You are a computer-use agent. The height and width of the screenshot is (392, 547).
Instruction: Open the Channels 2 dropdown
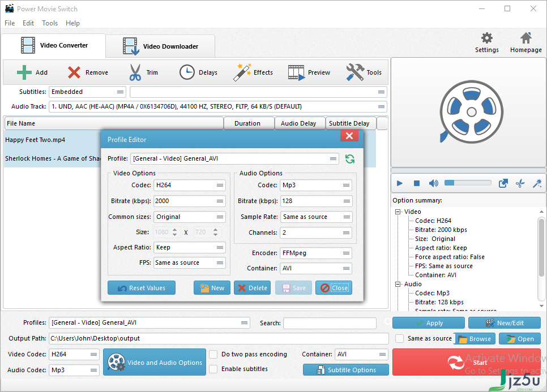tap(316, 232)
